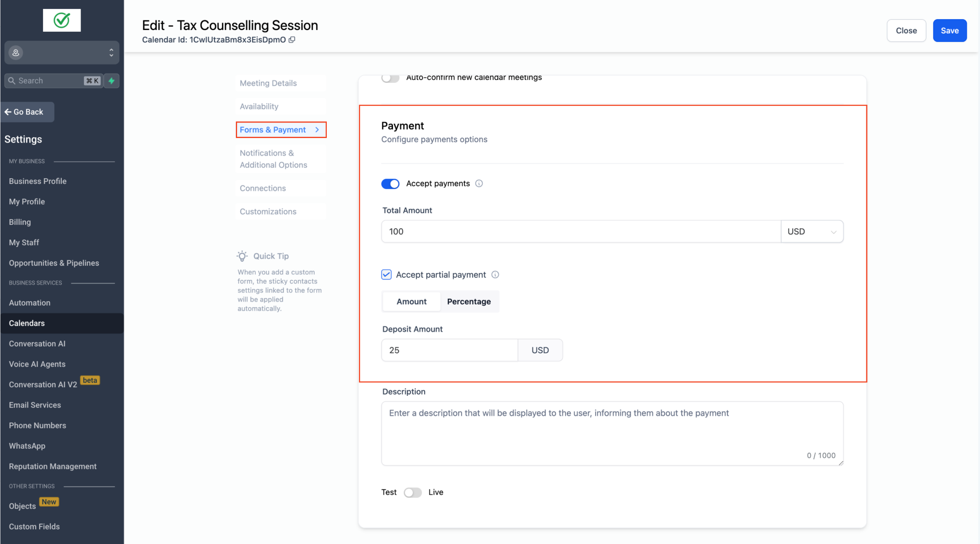Click the Quick Tip lightbulb icon

(x=242, y=256)
